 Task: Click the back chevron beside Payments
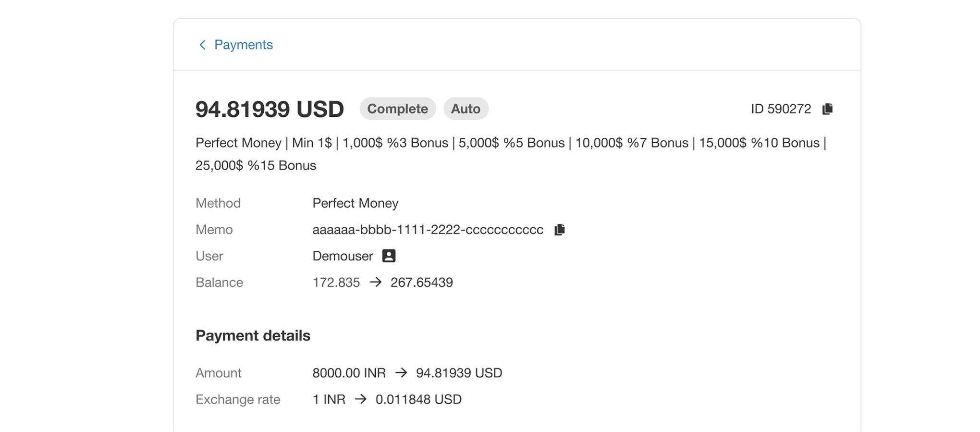[x=202, y=45]
